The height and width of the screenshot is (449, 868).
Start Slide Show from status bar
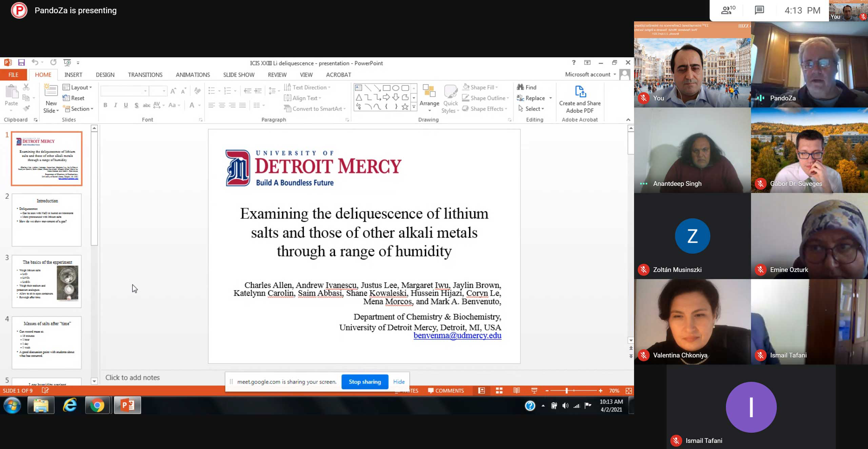(534, 391)
